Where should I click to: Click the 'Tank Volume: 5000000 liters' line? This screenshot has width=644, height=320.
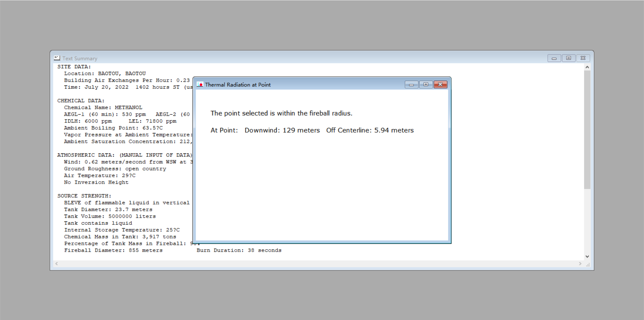pyautogui.click(x=110, y=216)
